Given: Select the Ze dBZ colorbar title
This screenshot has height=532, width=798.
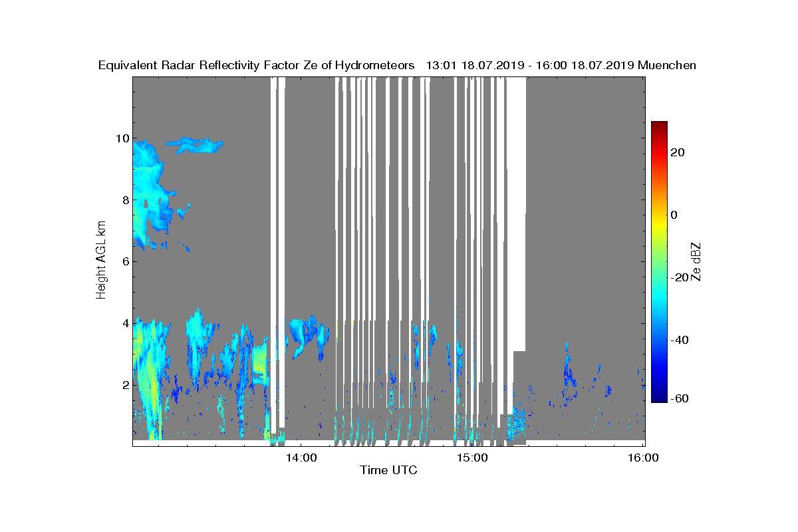Looking at the screenshot, I should [696, 262].
